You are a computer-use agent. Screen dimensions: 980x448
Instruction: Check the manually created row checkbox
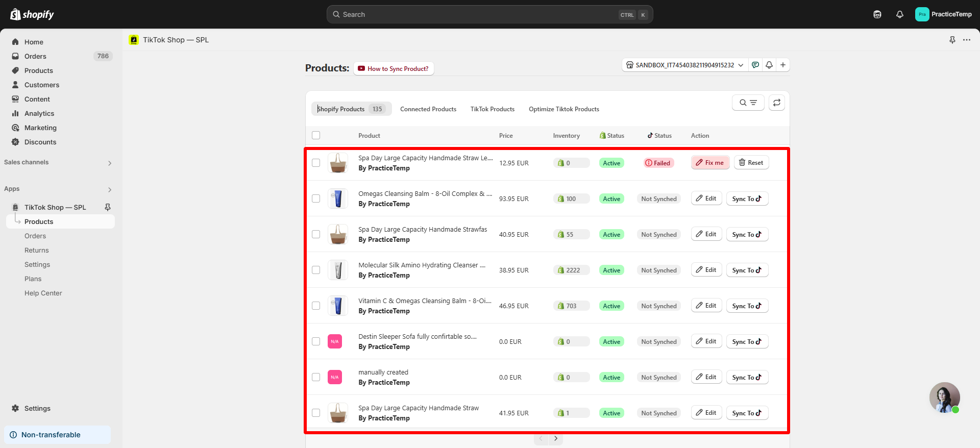coord(316,377)
